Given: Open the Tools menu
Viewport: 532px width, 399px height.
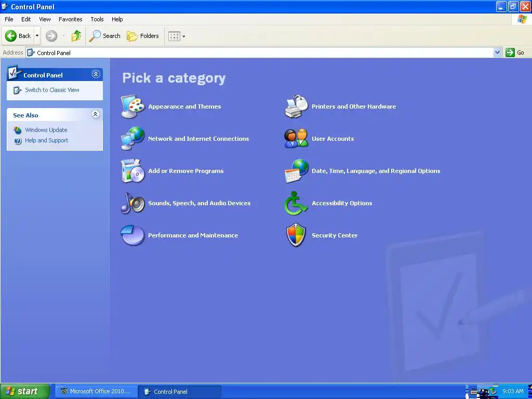Looking at the screenshot, I should [97, 19].
